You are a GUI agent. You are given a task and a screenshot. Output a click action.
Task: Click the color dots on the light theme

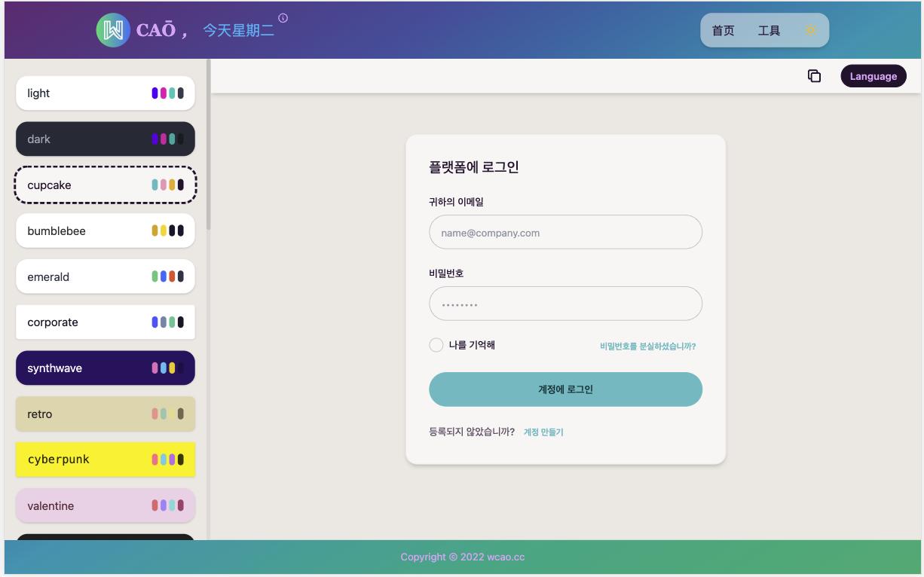click(169, 92)
